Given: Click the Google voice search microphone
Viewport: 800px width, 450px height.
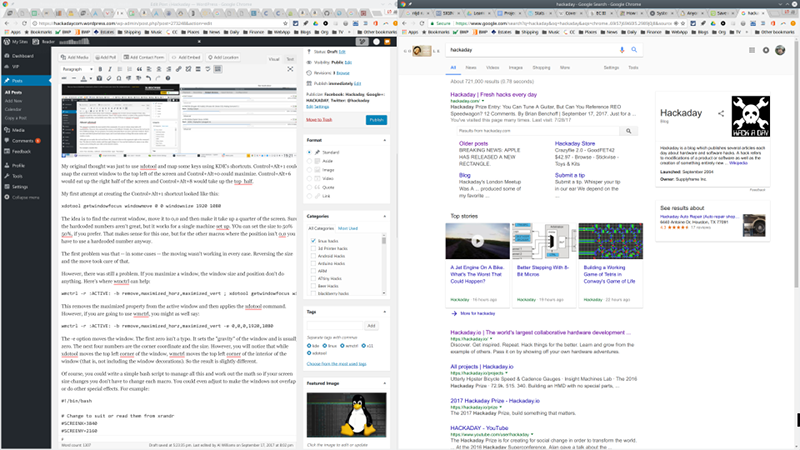Looking at the screenshot, I should point(621,49).
